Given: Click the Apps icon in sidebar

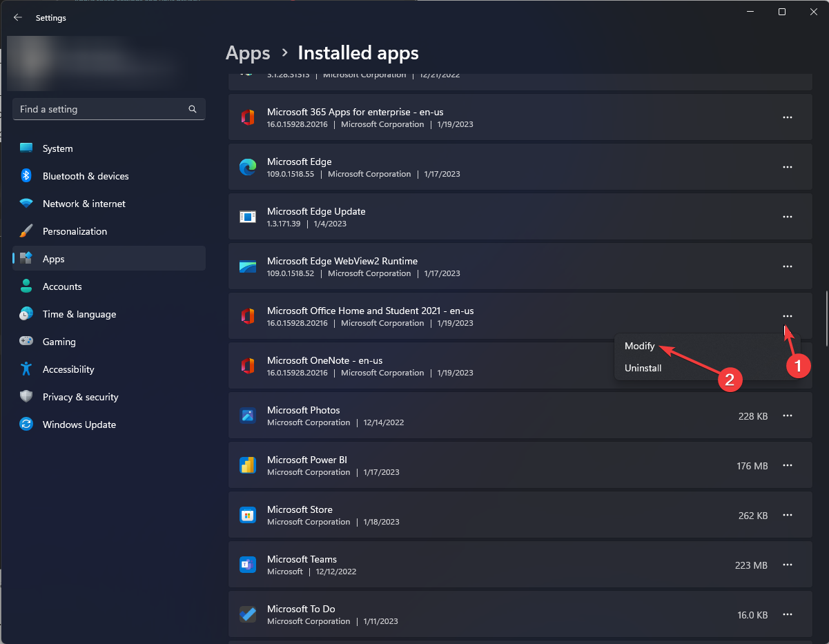Looking at the screenshot, I should [26, 259].
